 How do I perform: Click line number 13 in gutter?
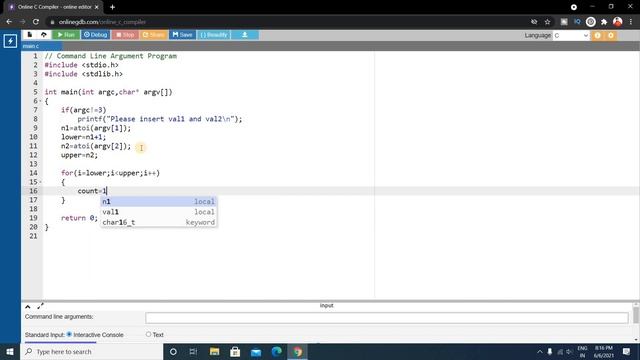coord(33,164)
